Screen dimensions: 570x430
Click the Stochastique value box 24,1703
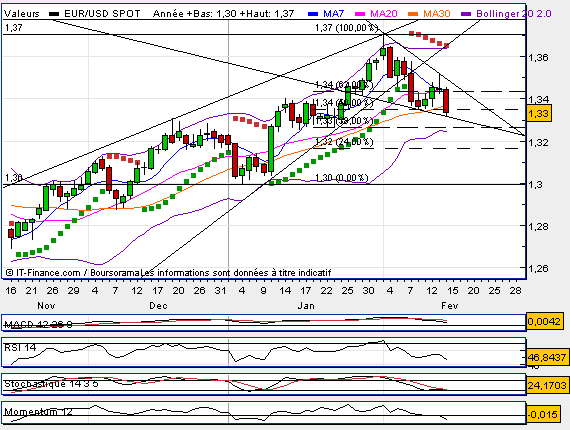pos(547,385)
